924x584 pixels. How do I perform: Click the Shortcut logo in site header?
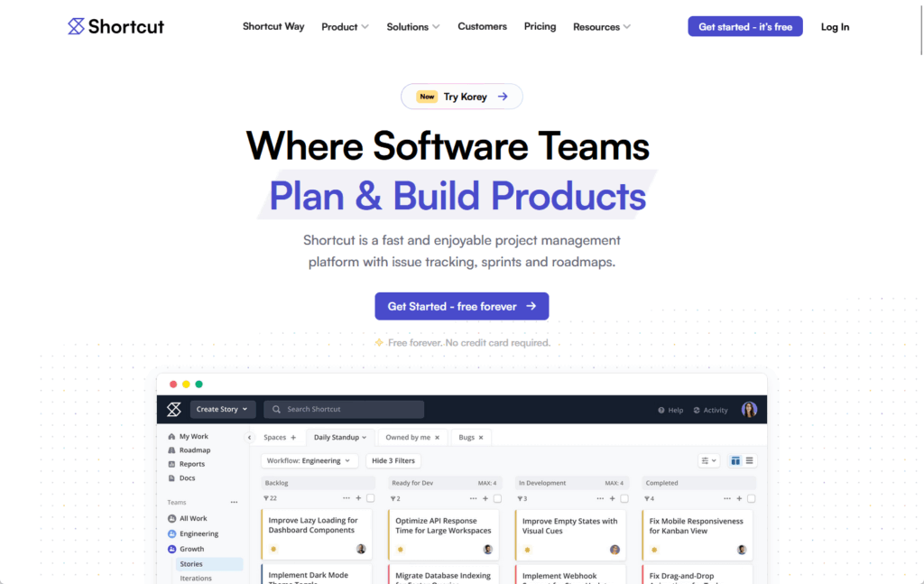[115, 26]
